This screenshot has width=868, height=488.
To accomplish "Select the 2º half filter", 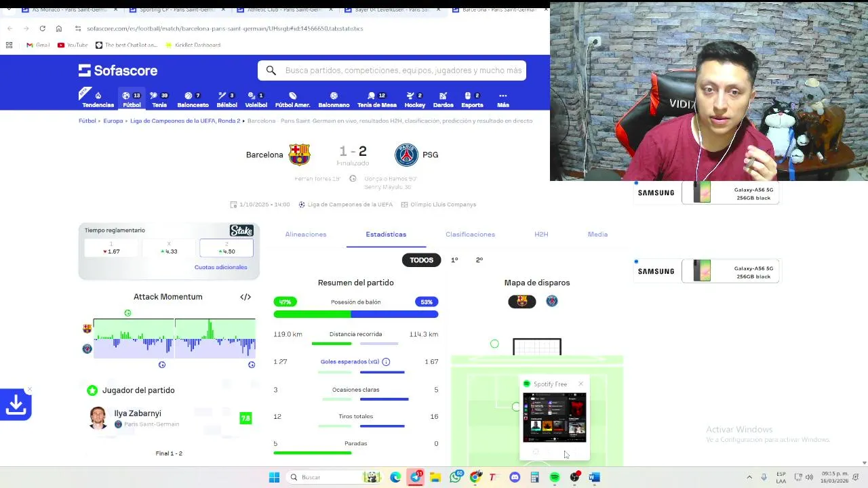I will 479,260.
